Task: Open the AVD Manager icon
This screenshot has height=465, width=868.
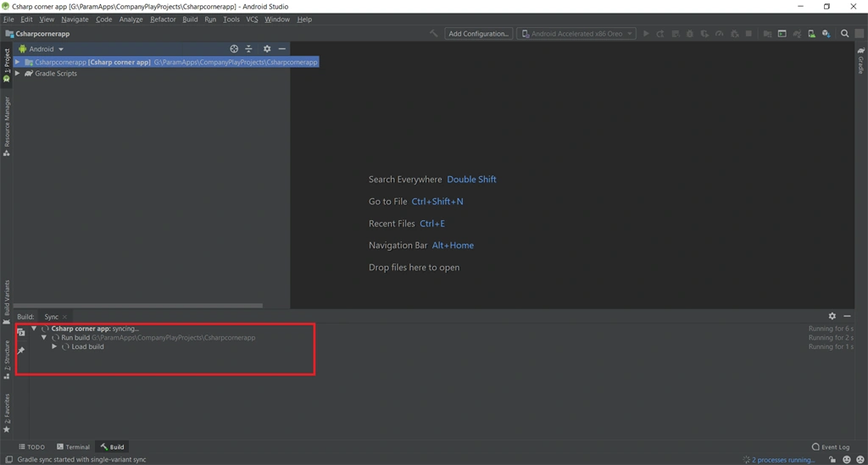Action: pos(811,34)
